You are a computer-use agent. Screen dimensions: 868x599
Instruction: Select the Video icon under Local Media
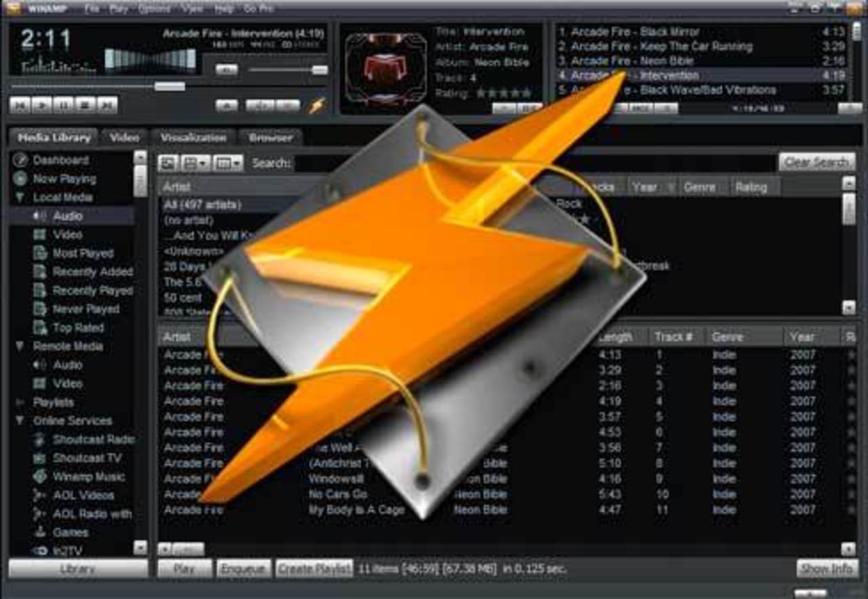40,234
